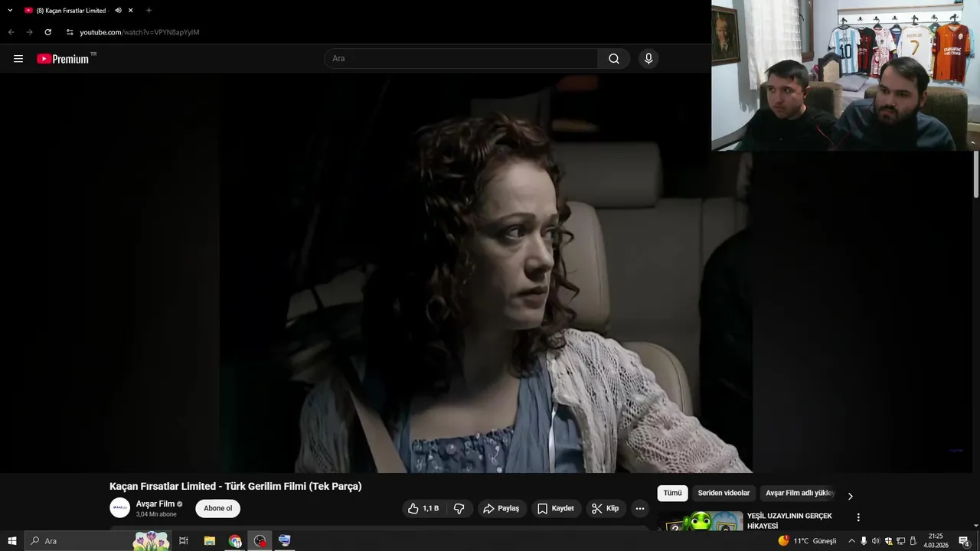Open the YouTube hamburger guide menu
Screen dimensions: 980x551
[18, 59]
